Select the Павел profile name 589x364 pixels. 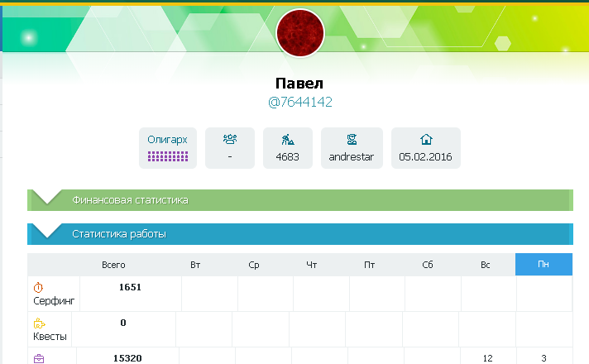coord(299,84)
